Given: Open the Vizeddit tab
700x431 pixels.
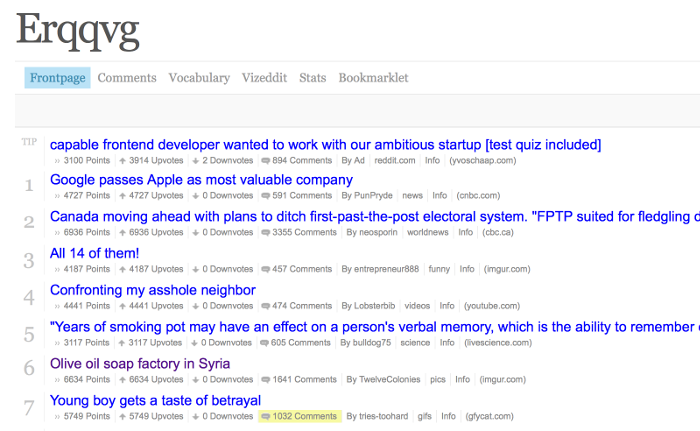Looking at the screenshot, I should [x=264, y=78].
